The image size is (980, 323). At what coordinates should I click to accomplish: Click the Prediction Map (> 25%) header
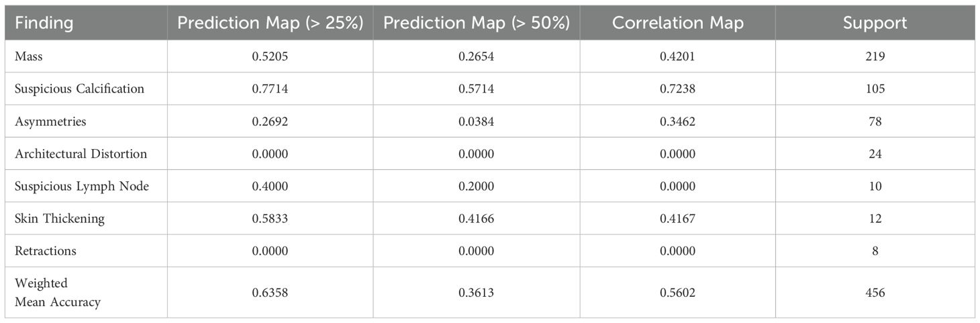click(270, 23)
